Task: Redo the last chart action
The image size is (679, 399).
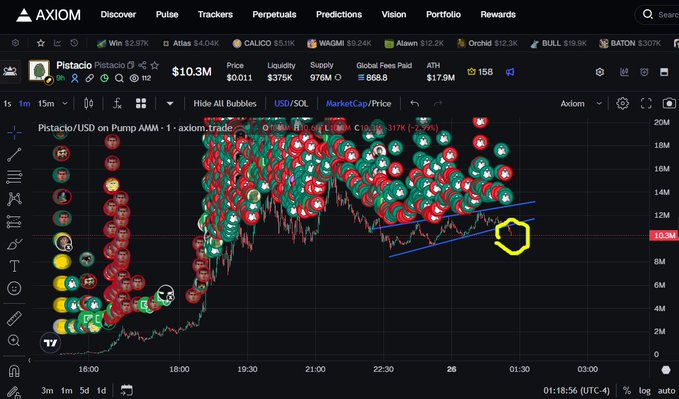Action: 438,104
